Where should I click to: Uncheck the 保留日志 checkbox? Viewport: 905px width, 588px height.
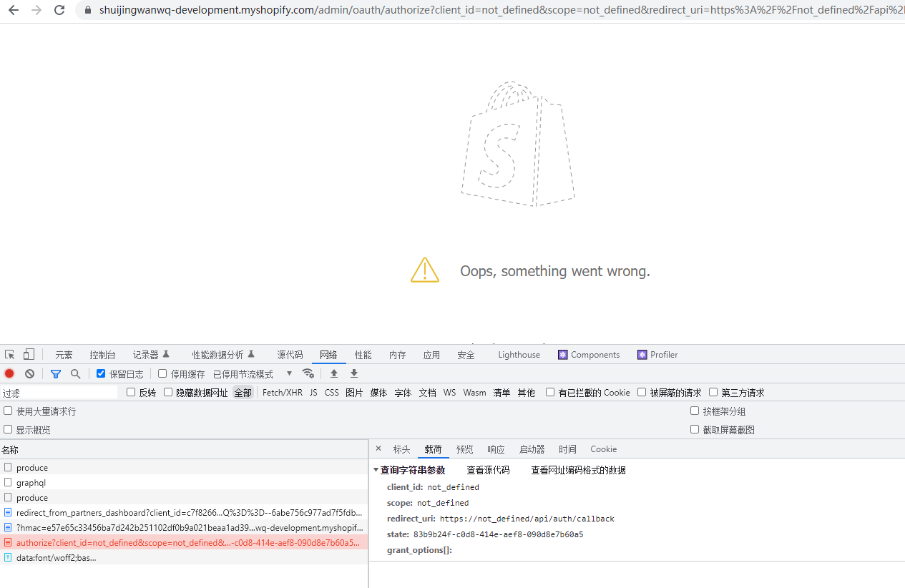point(101,373)
